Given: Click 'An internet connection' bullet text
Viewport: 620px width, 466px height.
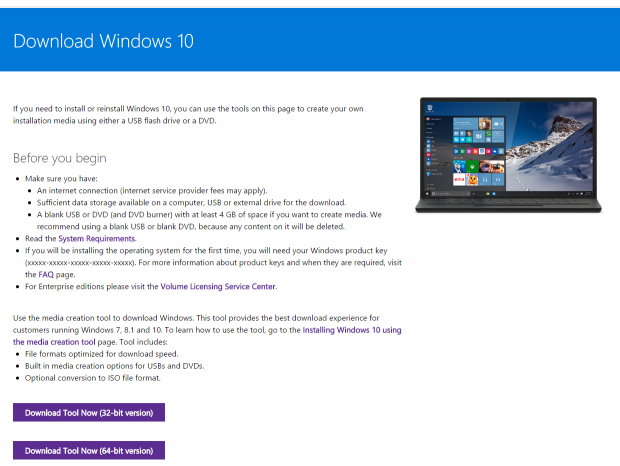Looking at the screenshot, I should point(152,191).
